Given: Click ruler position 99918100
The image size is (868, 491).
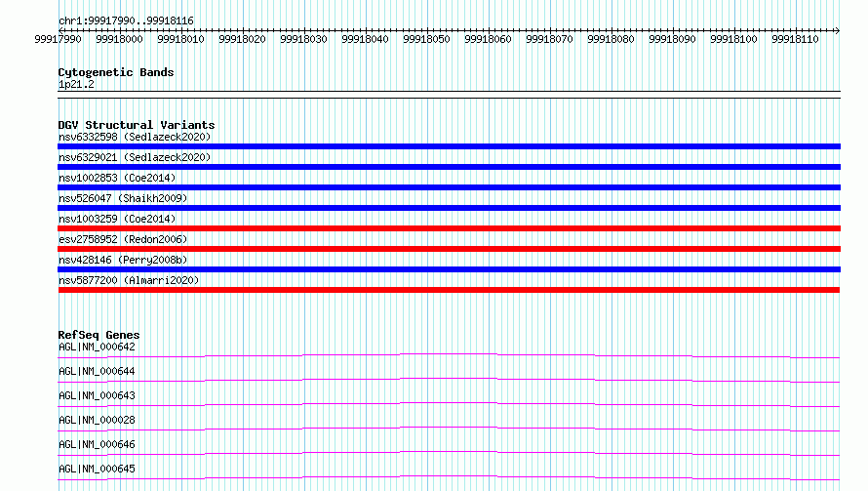Looking at the screenshot, I should click(733, 39).
